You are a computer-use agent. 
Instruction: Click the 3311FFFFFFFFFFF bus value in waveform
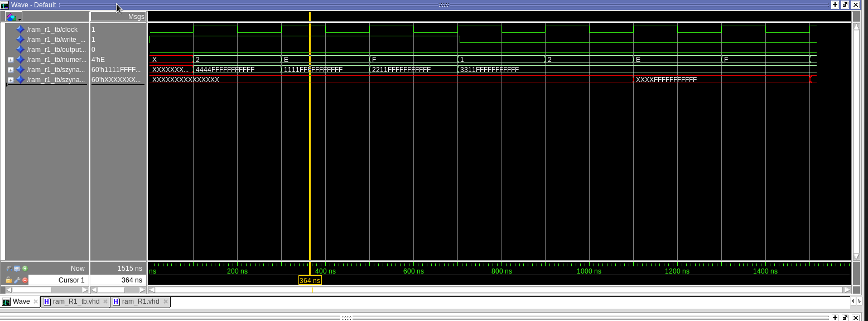[x=489, y=70]
